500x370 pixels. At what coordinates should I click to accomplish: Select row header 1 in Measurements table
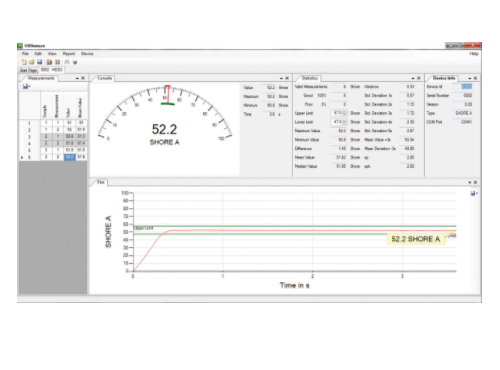coord(30,123)
